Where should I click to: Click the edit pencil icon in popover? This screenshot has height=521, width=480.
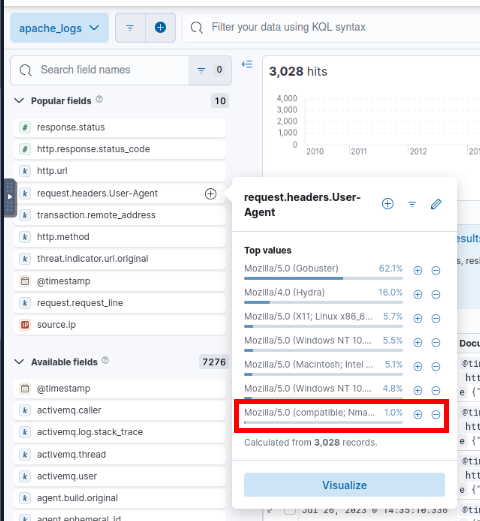click(436, 204)
